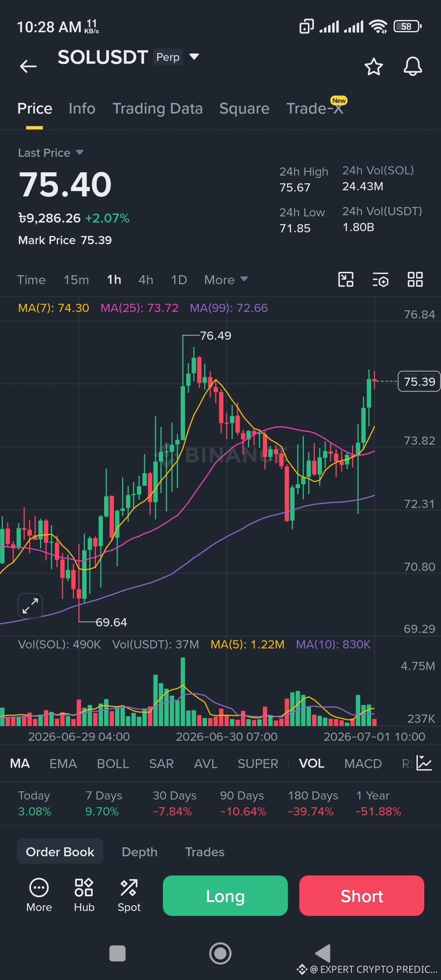The height and width of the screenshot is (980, 441).
Task: Tap Android recent apps square
Action: point(118,953)
